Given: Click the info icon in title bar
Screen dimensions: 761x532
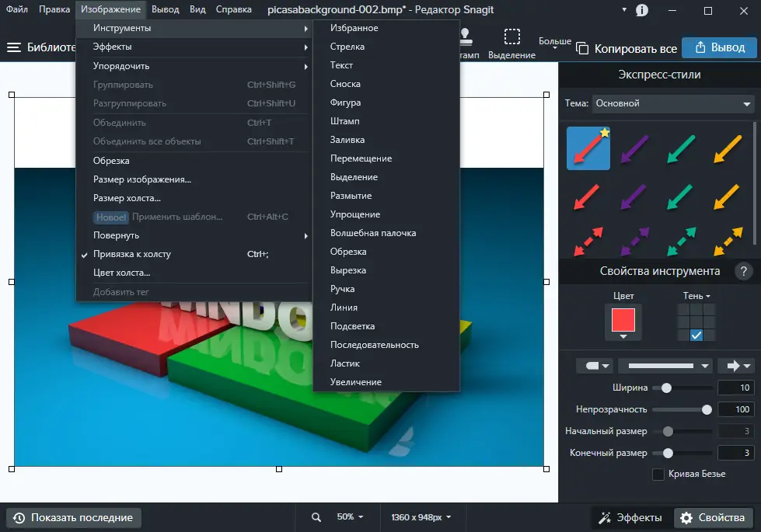Looking at the screenshot, I should (x=641, y=10).
